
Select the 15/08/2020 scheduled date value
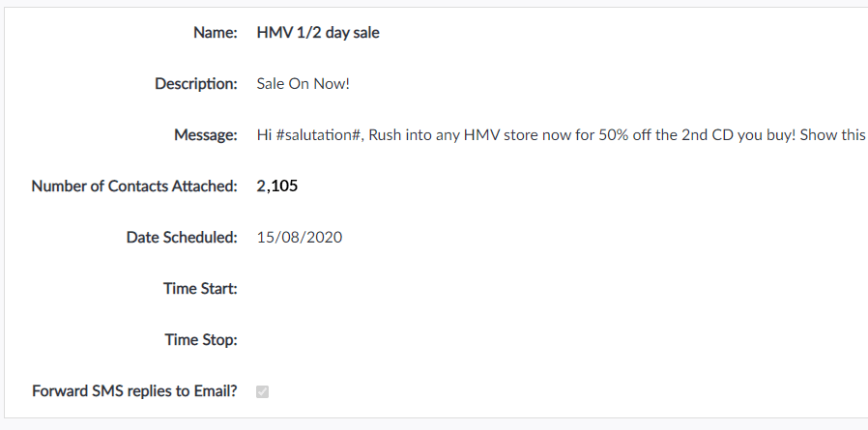tap(300, 238)
